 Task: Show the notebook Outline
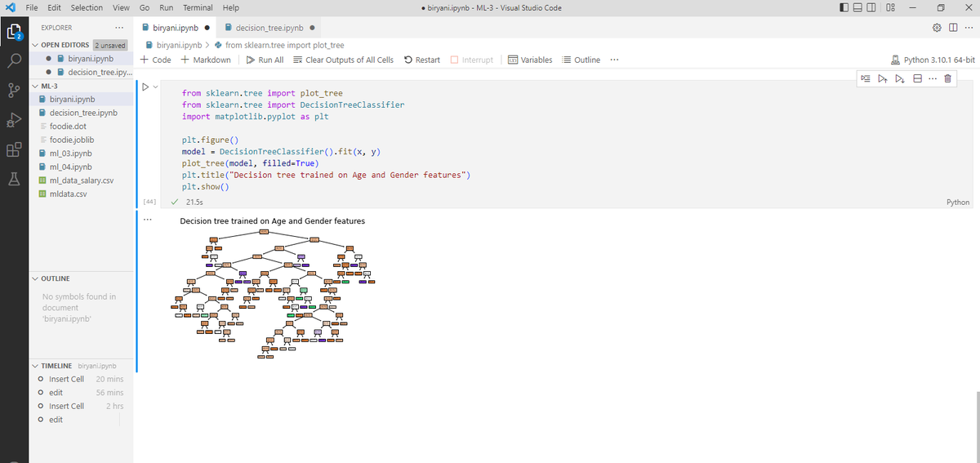[581, 60]
